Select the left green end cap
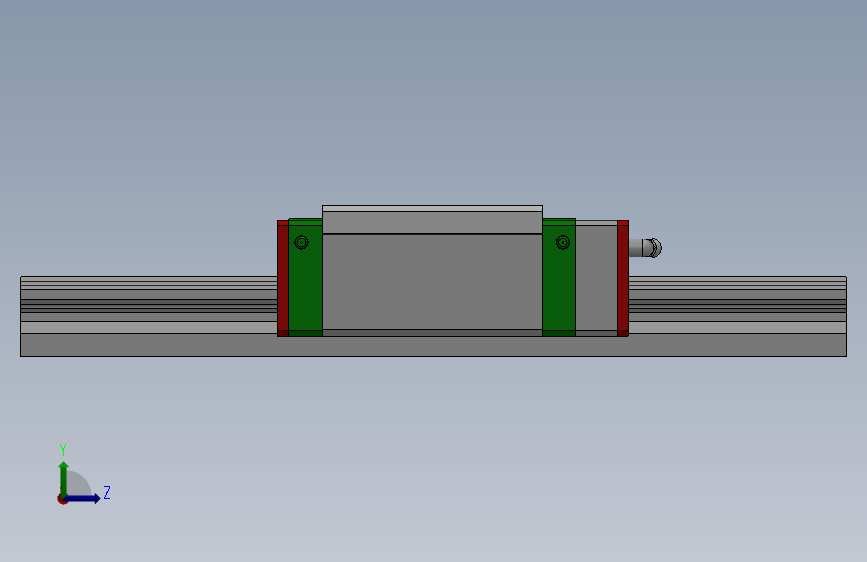This screenshot has height=562, width=867. [305, 277]
